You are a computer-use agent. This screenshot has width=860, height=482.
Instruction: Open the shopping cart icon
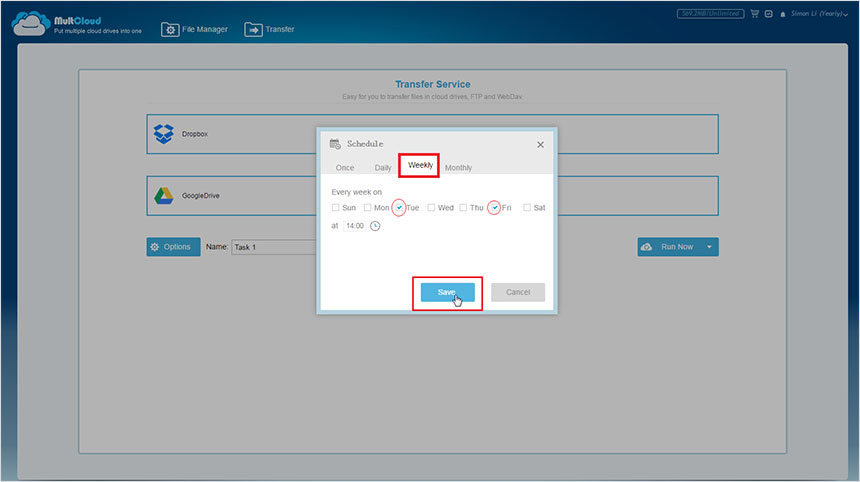755,14
